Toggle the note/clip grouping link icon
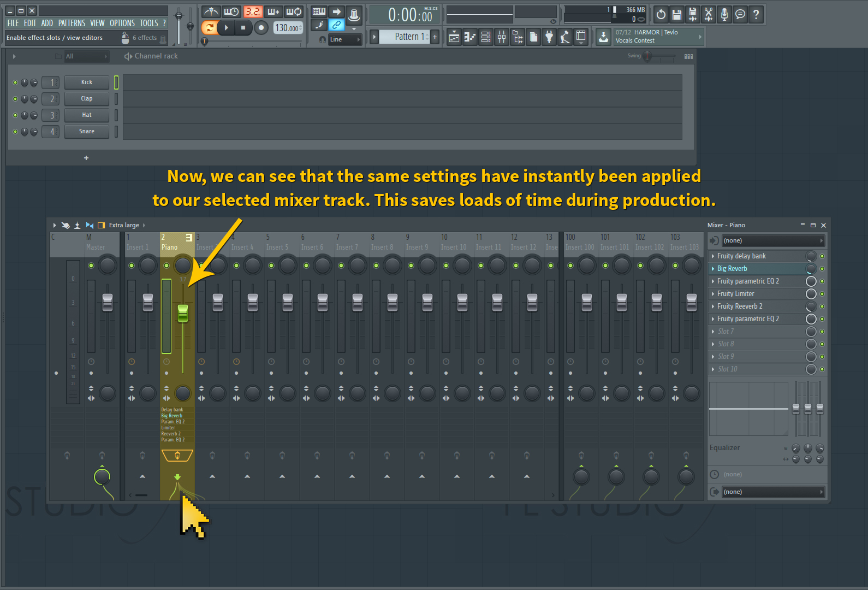 click(337, 25)
